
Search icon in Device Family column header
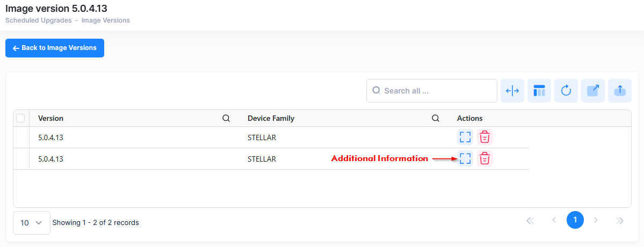click(436, 118)
